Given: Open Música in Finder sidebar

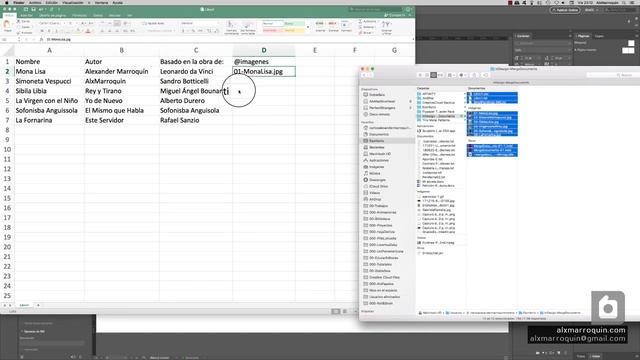Looking at the screenshot, I should [x=375, y=173].
